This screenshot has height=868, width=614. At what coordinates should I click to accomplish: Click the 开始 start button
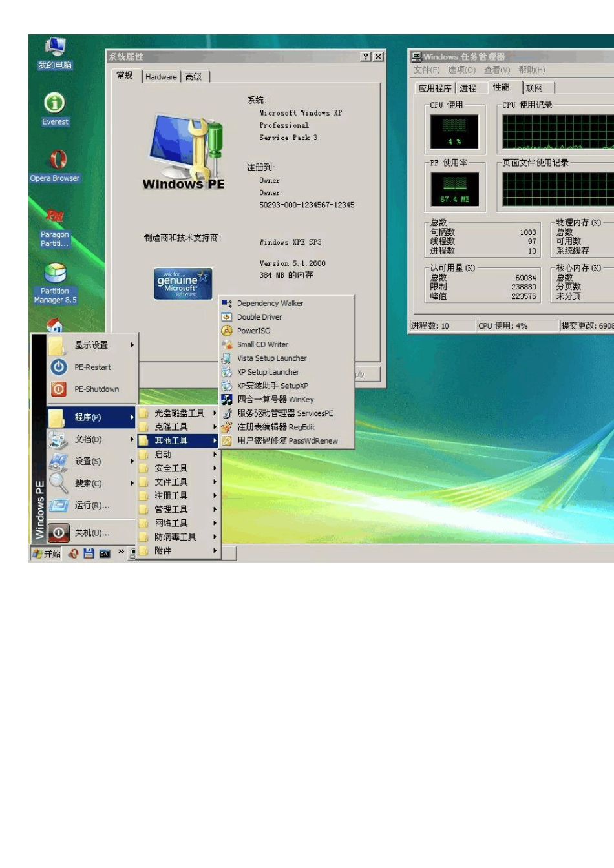[46, 553]
